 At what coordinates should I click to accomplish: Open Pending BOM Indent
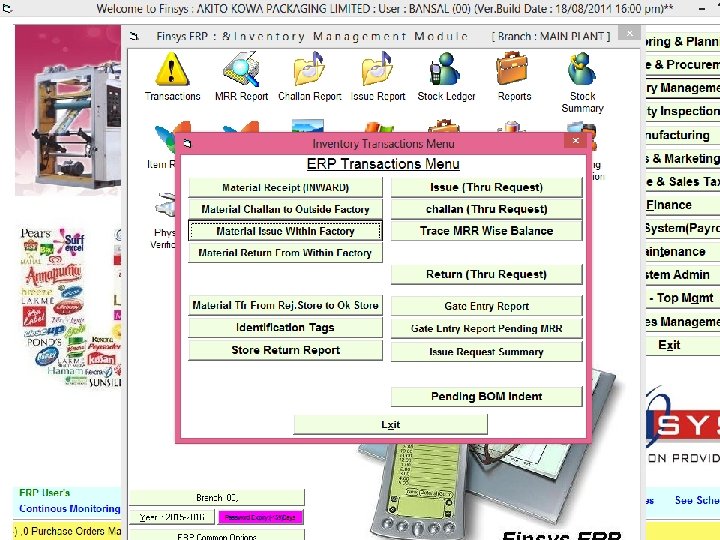click(x=486, y=396)
